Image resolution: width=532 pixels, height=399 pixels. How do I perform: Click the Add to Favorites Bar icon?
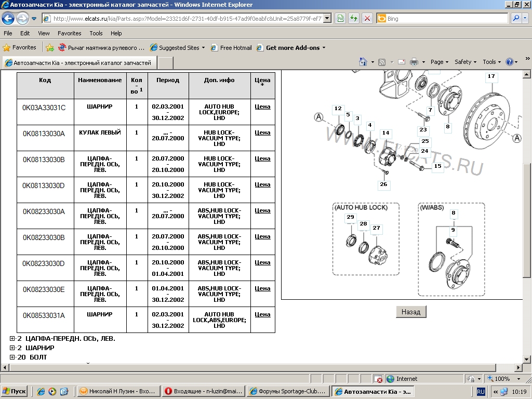50,48
